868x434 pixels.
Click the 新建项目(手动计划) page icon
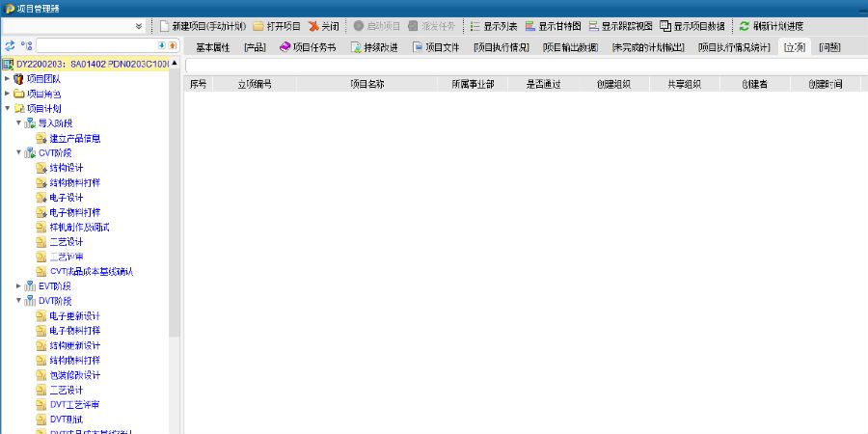click(164, 26)
